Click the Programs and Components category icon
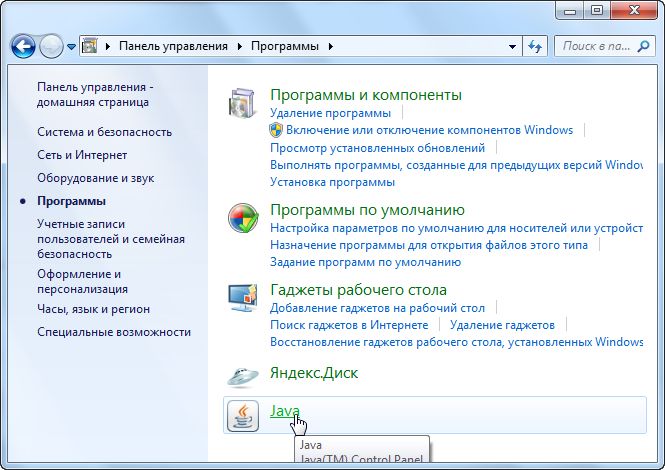 [x=244, y=104]
